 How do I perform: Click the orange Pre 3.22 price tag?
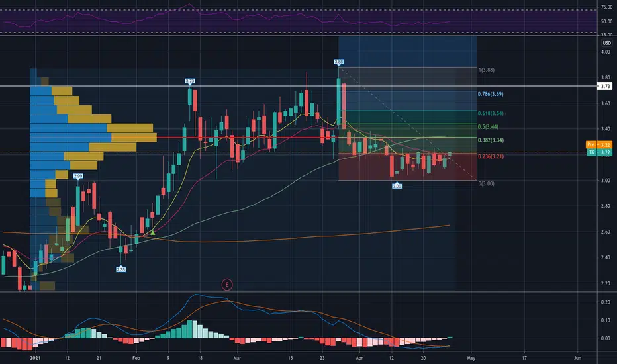click(599, 145)
